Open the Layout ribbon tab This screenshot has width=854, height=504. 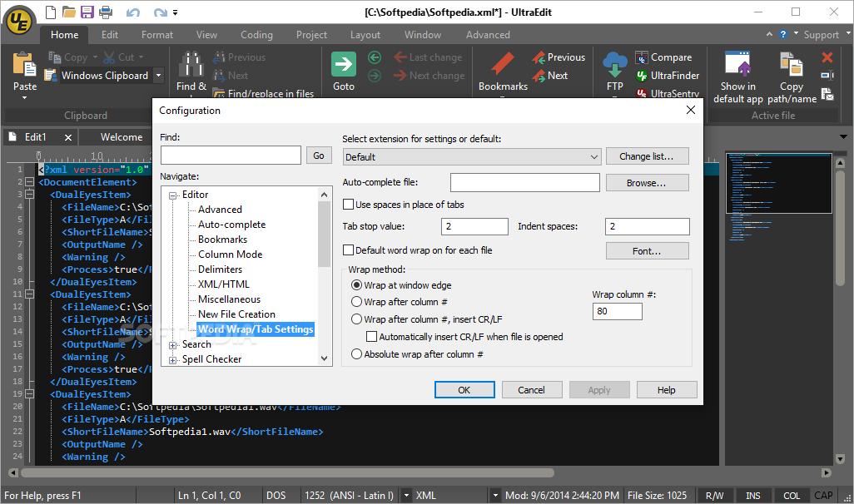(365, 35)
